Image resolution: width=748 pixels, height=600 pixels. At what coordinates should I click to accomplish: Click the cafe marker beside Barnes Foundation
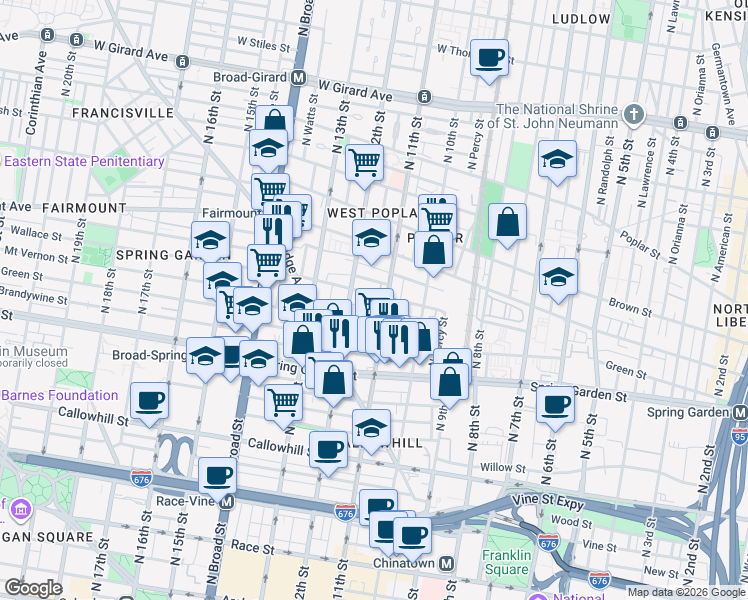pyautogui.click(x=149, y=405)
